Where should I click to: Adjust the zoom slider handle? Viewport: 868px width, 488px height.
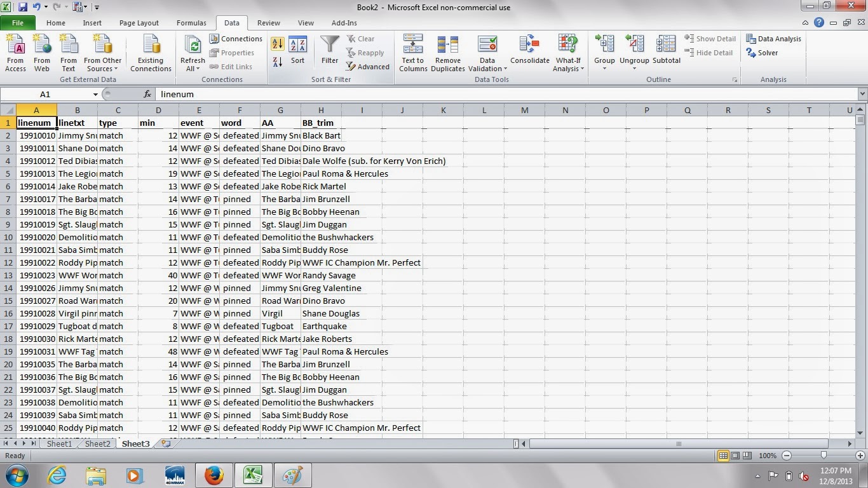pyautogui.click(x=824, y=456)
